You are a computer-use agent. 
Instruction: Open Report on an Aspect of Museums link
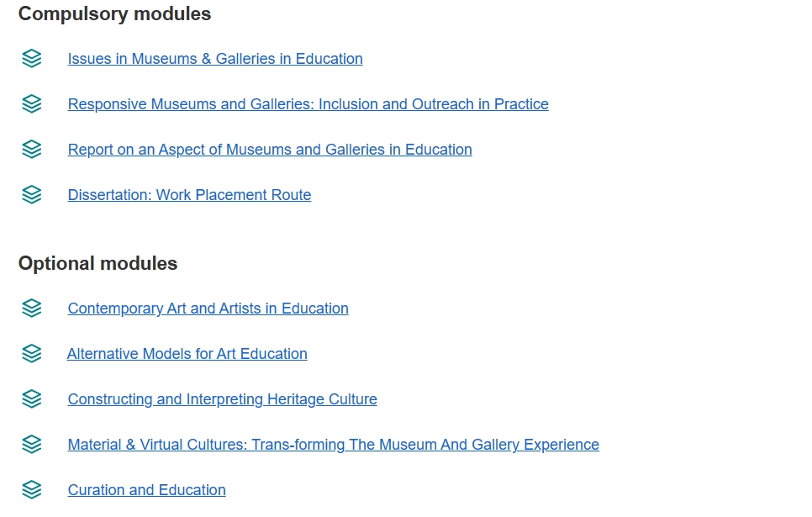[x=270, y=150]
